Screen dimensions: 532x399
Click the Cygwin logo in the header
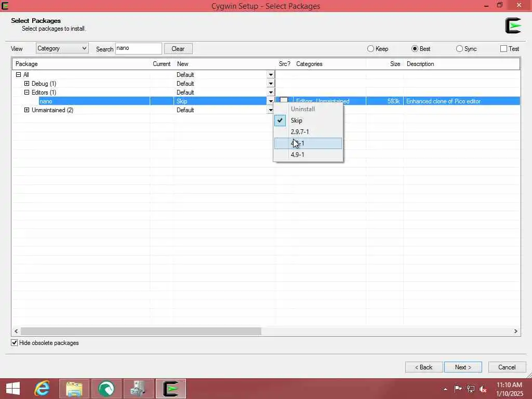click(x=513, y=25)
